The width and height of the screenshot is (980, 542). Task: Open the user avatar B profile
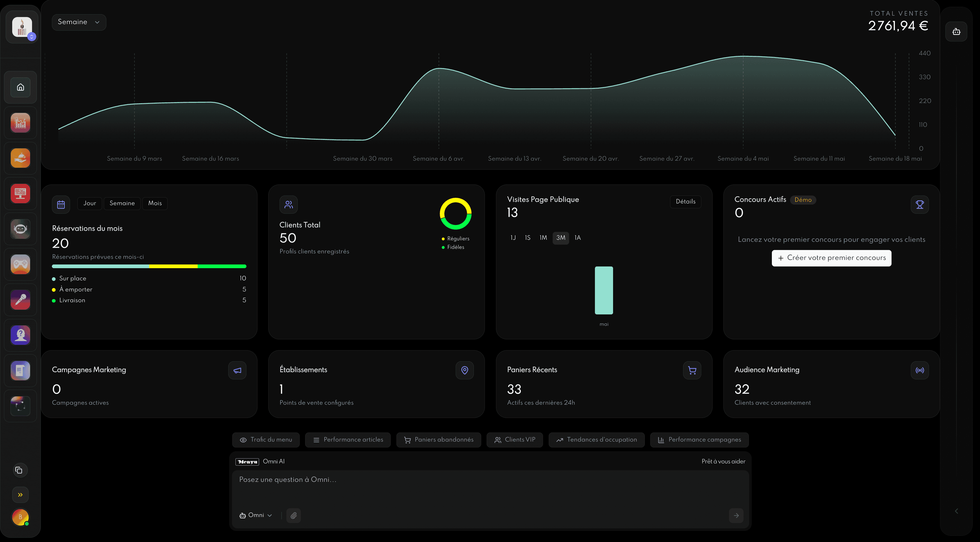coord(20,517)
